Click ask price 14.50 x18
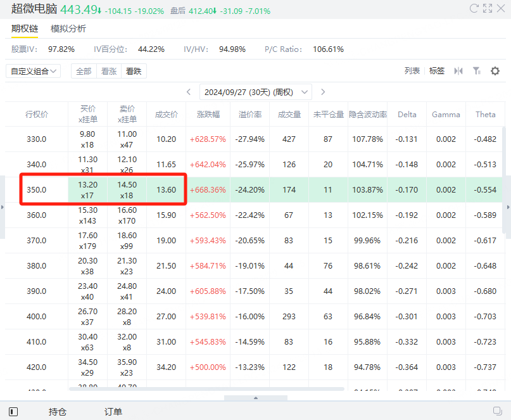This screenshot has height=420, width=511. coord(127,190)
